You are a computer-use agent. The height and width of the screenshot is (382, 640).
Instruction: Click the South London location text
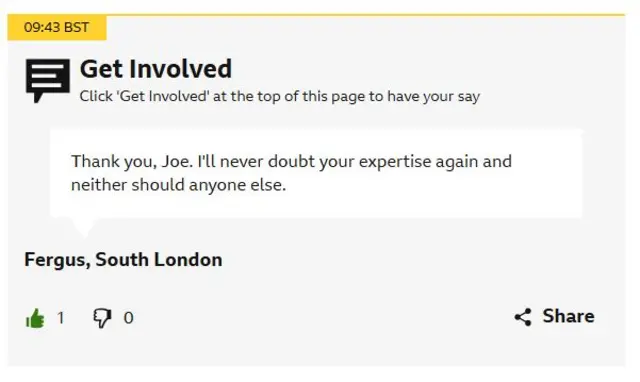point(159,260)
